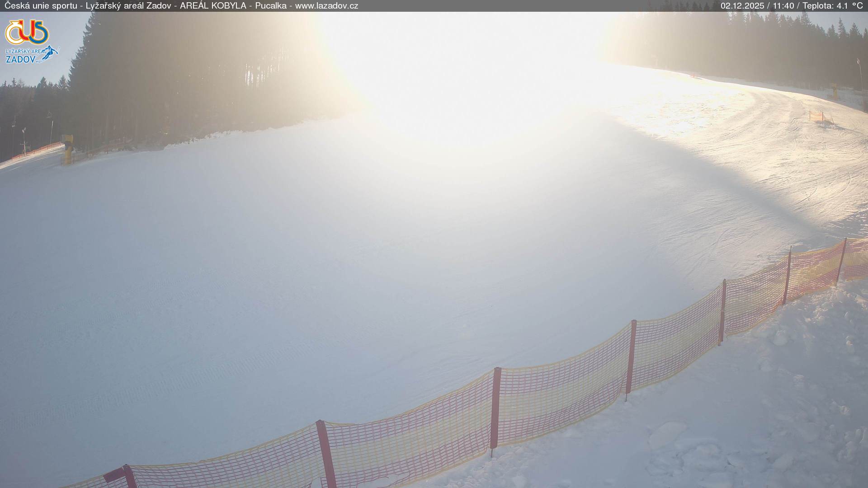This screenshot has width=868, height=488.
Task: Select the 'AREÁL KOBYLA' header label
Action: click(x=213, y=6)
